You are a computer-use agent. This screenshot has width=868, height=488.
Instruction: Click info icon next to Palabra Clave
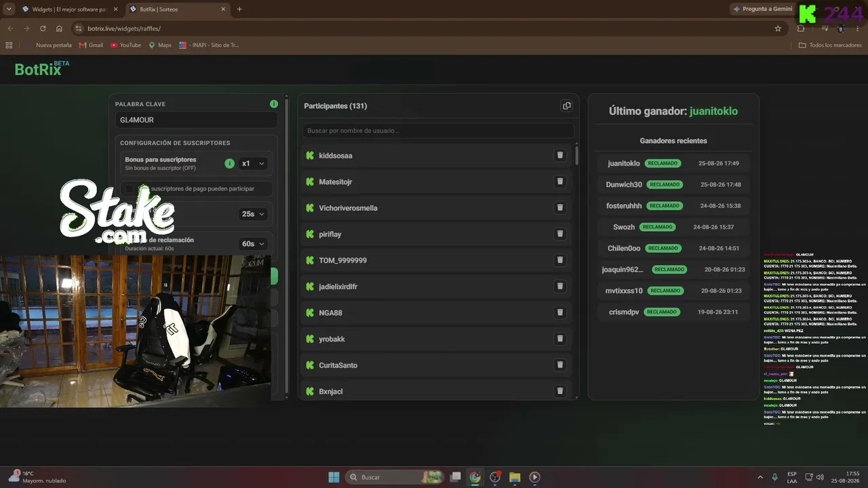pos(274,104)
